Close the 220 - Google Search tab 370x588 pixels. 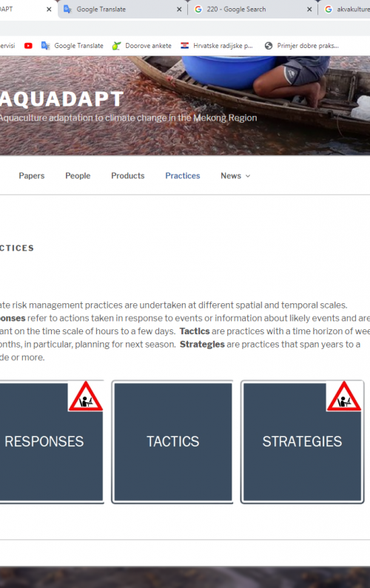[309, 10]
